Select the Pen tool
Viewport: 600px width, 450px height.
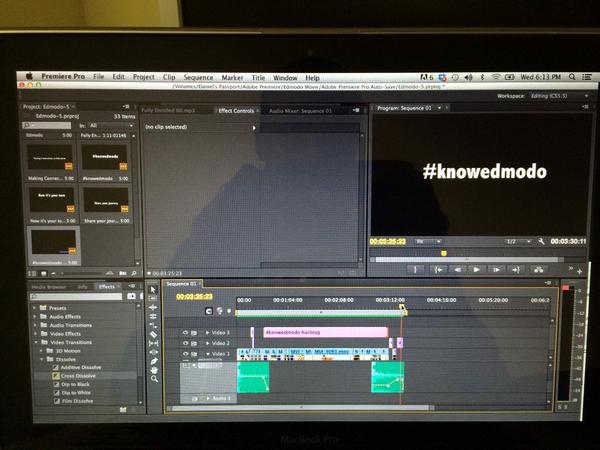(153, 361)
